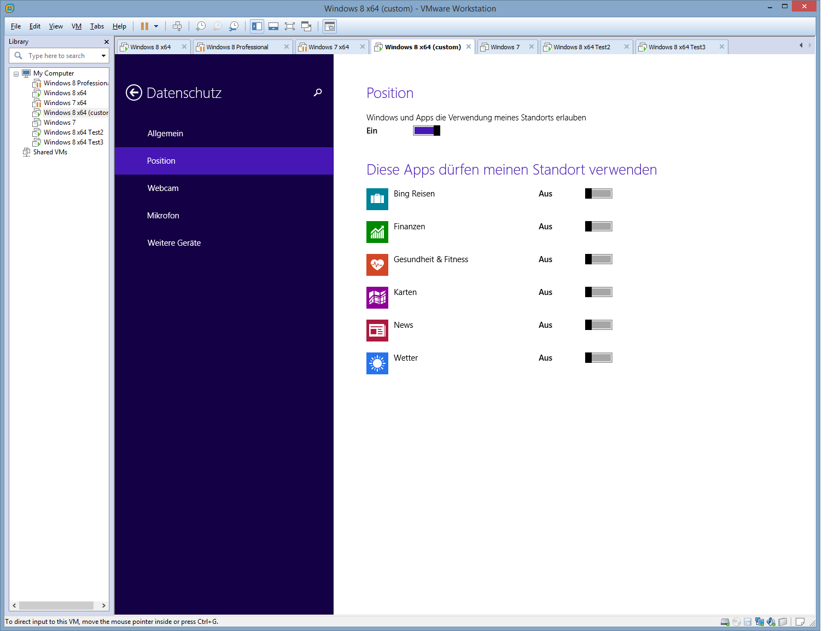Click the Bing Reisen app icon
Image resolution: width=840 pixels, height=631 pixels.
(377, 199)
